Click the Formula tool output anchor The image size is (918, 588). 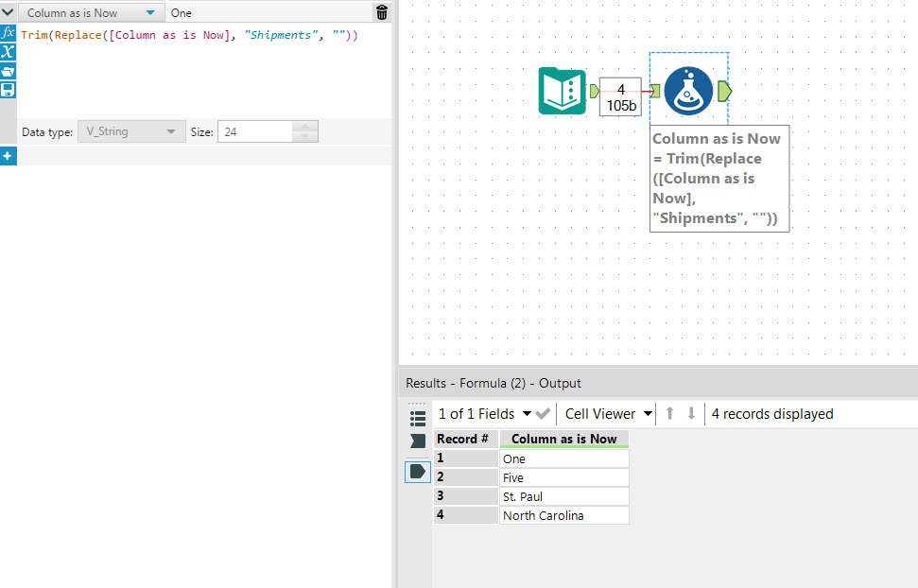pos(725,91)
